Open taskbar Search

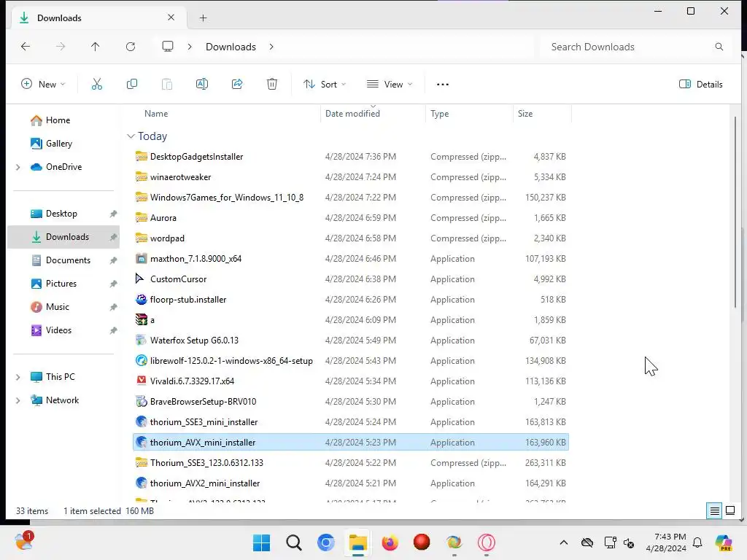tap(294, 542)
